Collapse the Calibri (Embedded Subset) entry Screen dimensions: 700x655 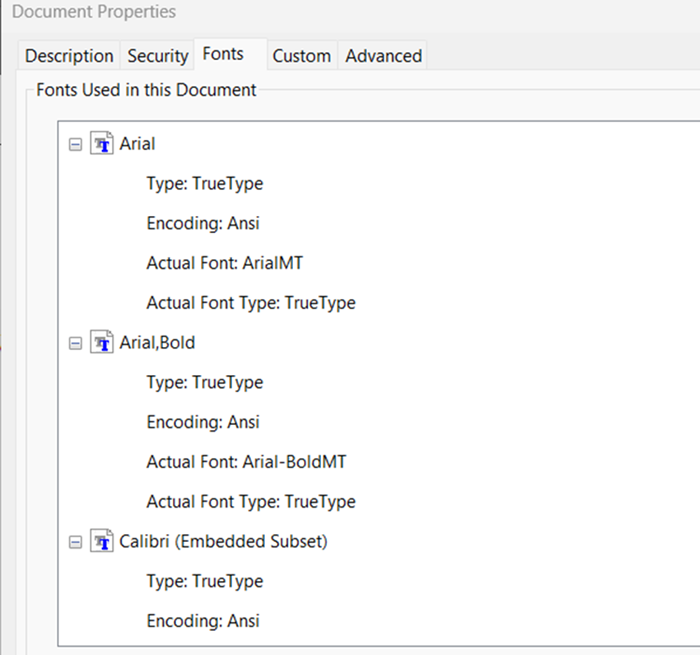[x=75, y=542]
